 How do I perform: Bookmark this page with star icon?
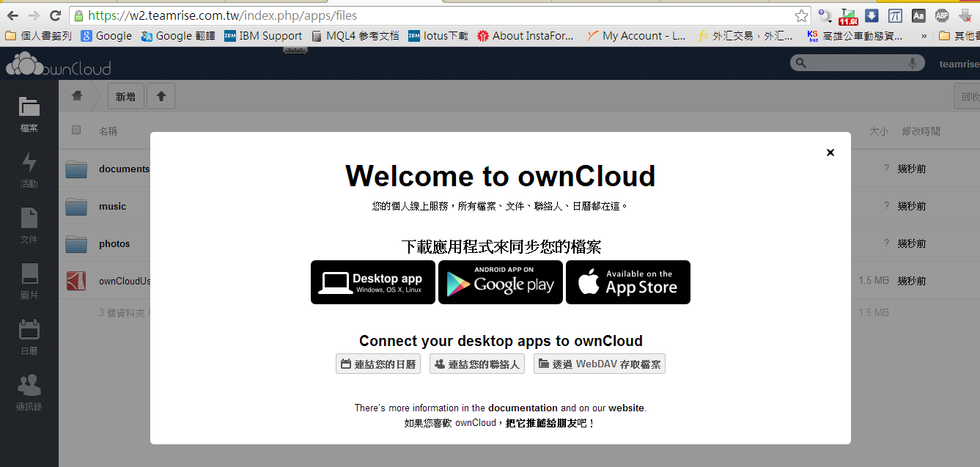click(801, 15)
